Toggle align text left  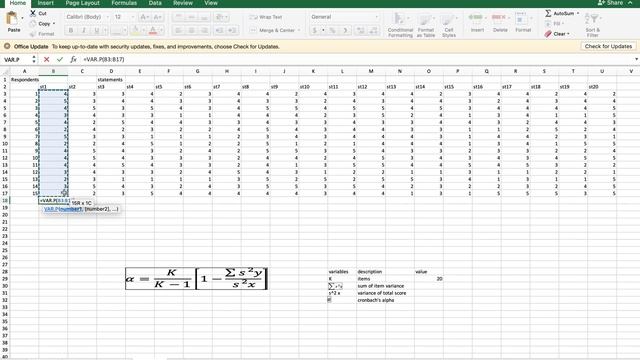tap(178, 31)
